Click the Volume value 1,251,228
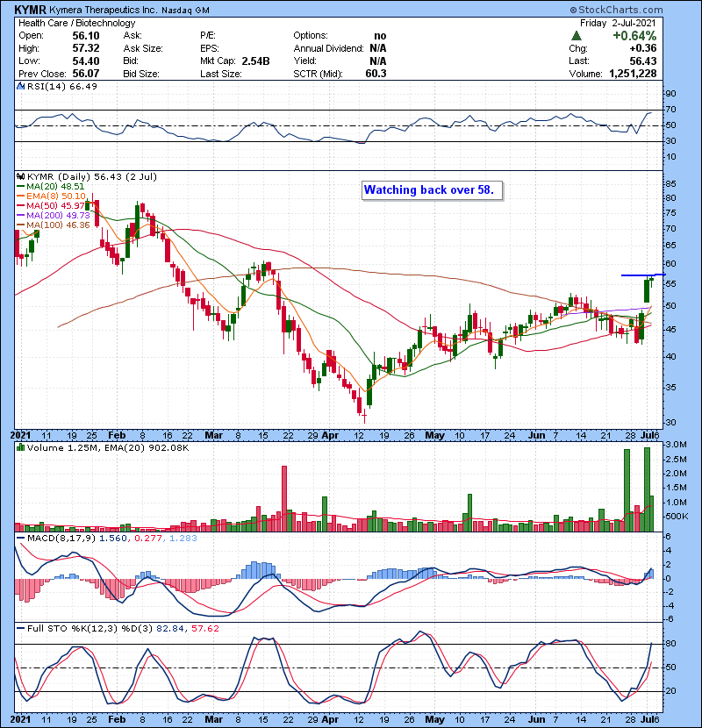 (633, 74)
